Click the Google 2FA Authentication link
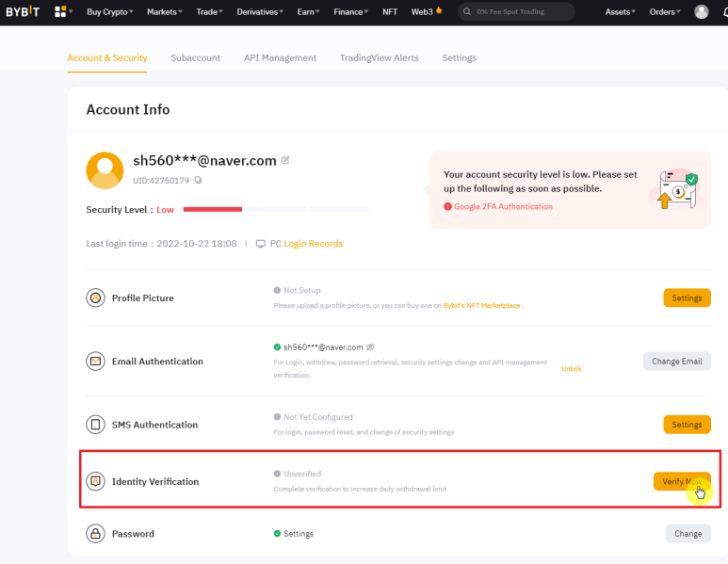Image resolution: width=728 pixels, height=564 pixels. click(x=503, y=206)
